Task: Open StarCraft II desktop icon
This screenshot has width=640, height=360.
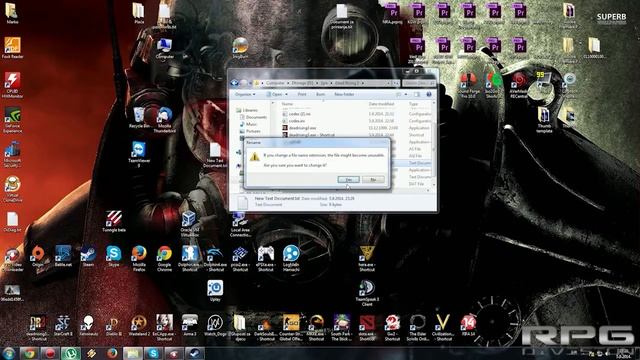Action: pyautogui.click(x=63, y=325)
